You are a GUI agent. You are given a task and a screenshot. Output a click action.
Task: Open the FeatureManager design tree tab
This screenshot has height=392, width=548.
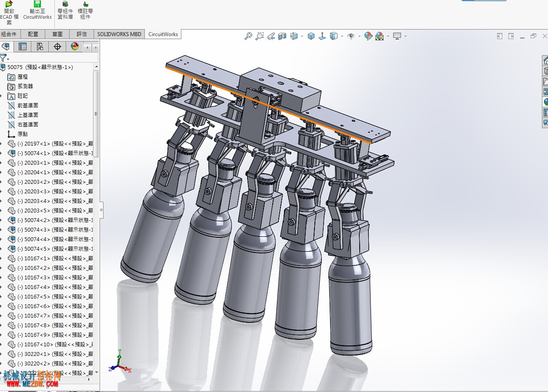[6, 47]
